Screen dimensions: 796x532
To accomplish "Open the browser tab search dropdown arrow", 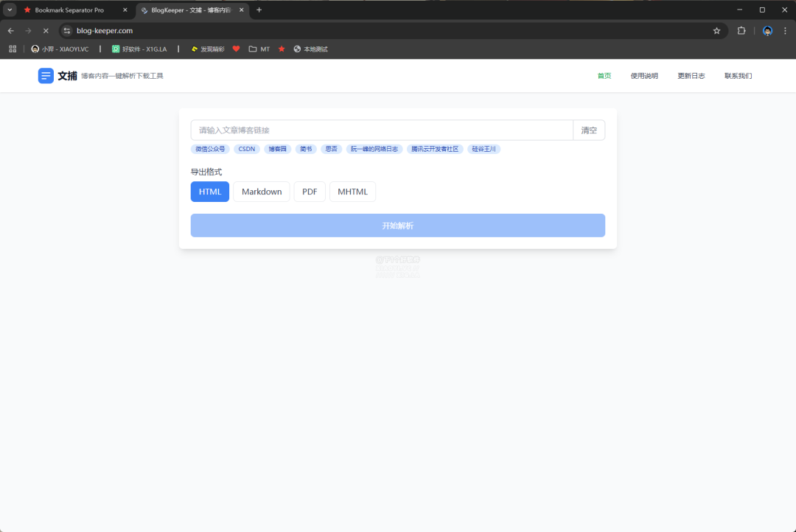I will [x=10, y=10].
